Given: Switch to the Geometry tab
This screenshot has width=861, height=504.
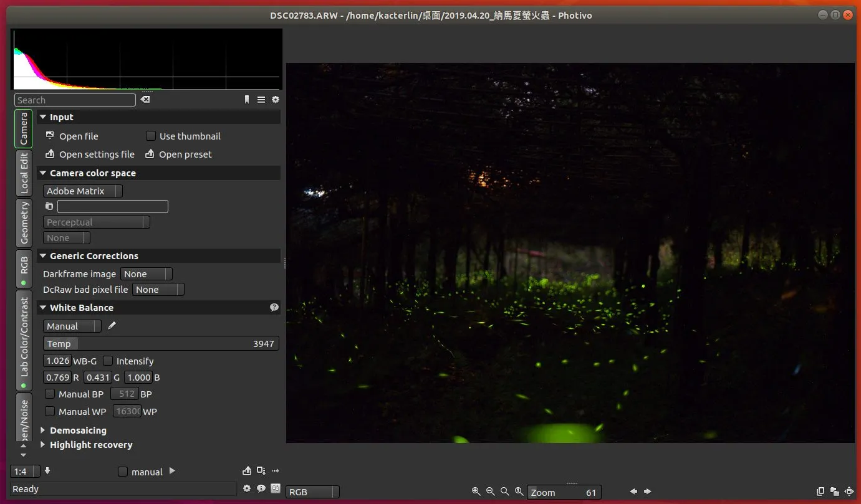Looking at the screenshot, I should pos(24,222).
